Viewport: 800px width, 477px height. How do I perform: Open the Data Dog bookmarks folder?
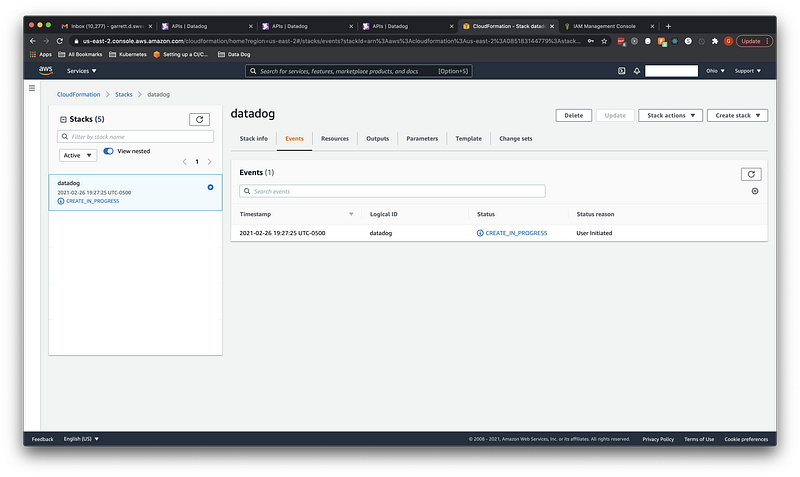click(234, 54)
